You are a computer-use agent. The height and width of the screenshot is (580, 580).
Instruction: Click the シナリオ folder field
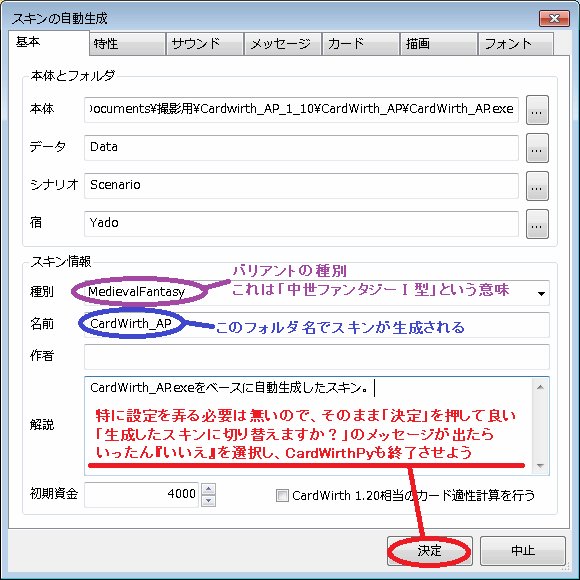tap(301, 186)
